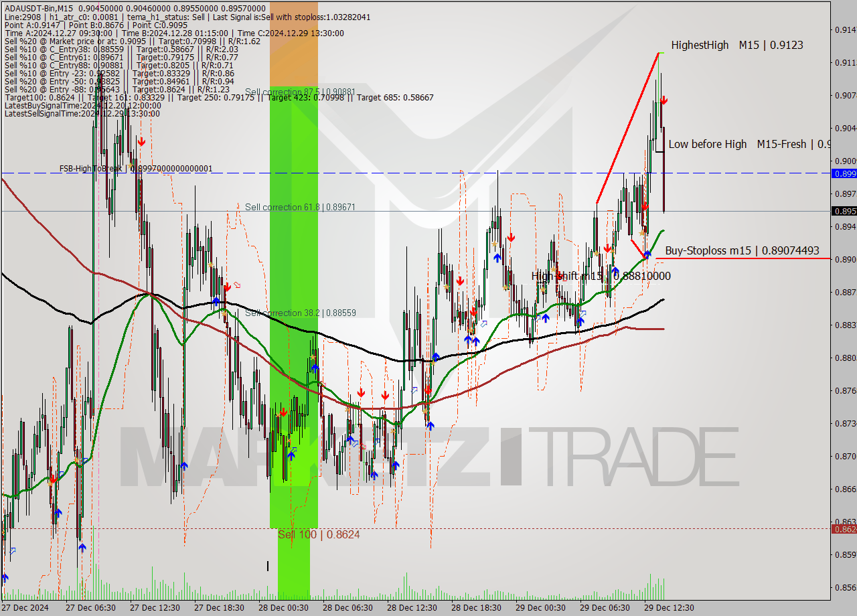Screen dimensions: 857x616
Task: Click the 0.866 price scale label
Action: point(845,489)
